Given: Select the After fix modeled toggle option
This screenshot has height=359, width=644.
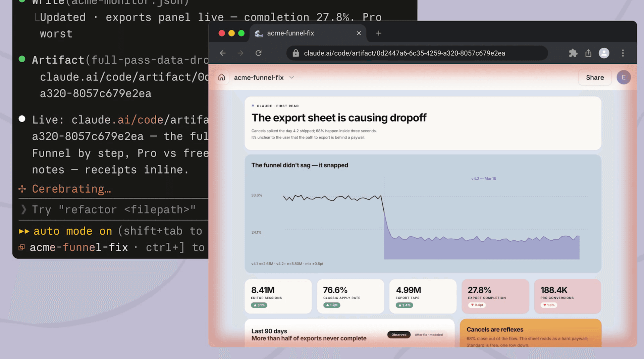Looking at the screenshot, I should coord(429,335).
